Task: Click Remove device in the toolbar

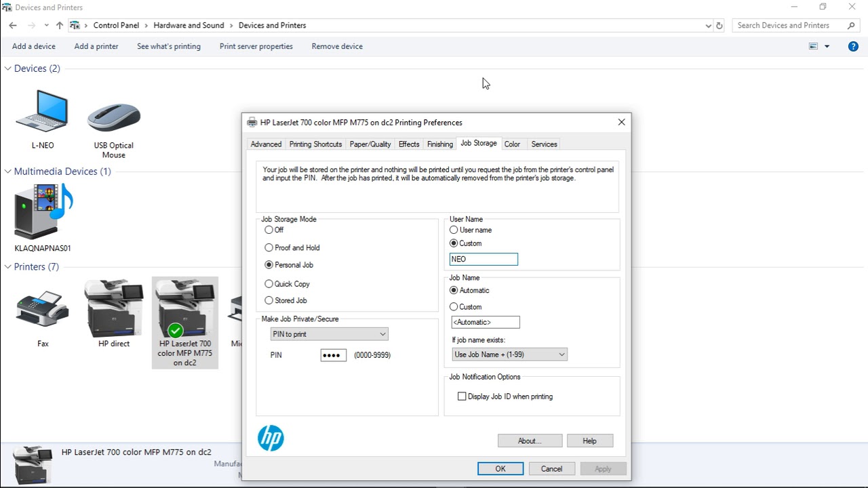Action: (x=337, y=46)
